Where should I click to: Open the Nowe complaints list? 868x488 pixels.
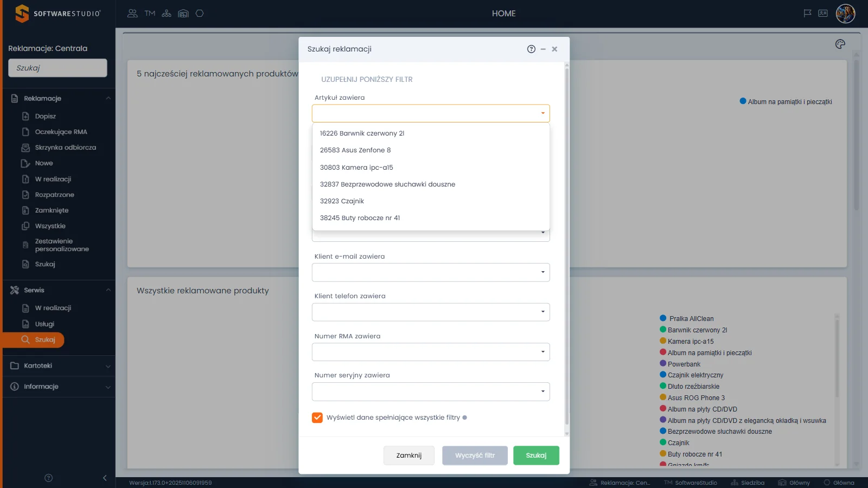pos(44,163)
